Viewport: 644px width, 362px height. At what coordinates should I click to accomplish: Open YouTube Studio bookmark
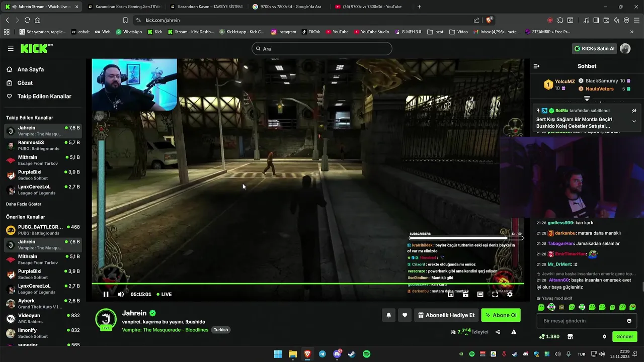click(371, 32)
